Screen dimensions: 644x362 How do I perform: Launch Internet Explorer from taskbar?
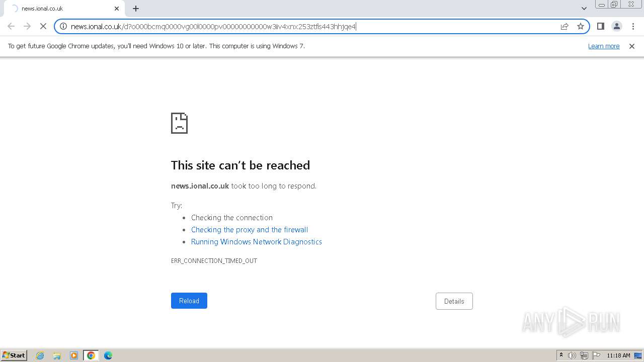click(40, 355)
